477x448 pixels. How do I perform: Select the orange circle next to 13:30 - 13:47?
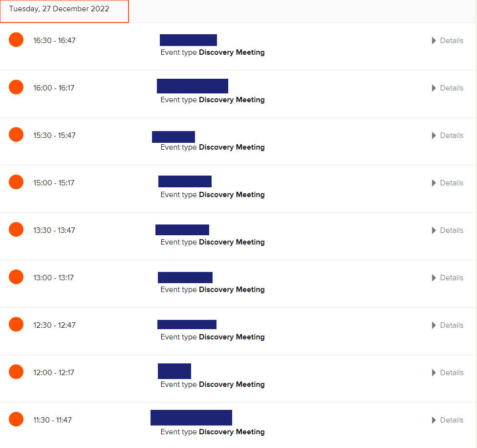(x=16, y=229)
